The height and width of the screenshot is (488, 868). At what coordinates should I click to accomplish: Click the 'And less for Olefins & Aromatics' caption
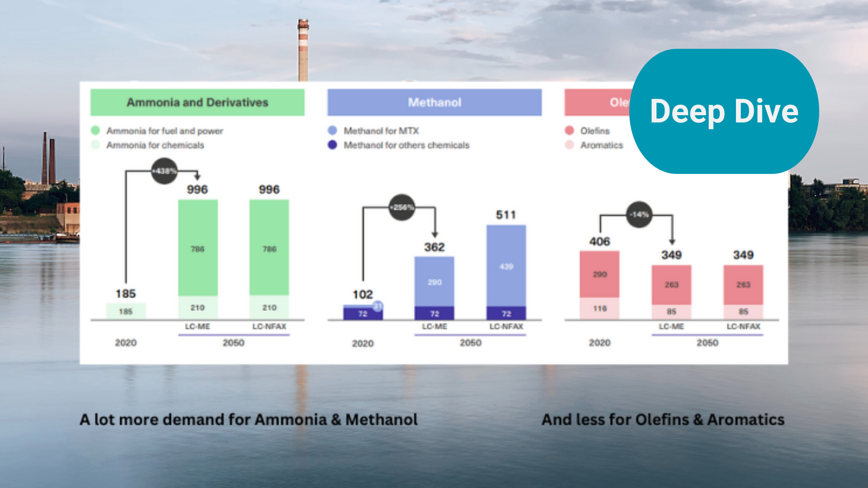[x=663, y=419]
